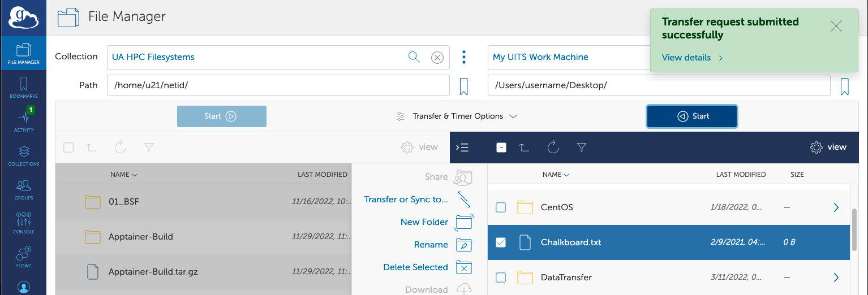The width and height of the screenshot is (868, 295).
Task: Sort right pane by Name header
Action: [556, 175]
